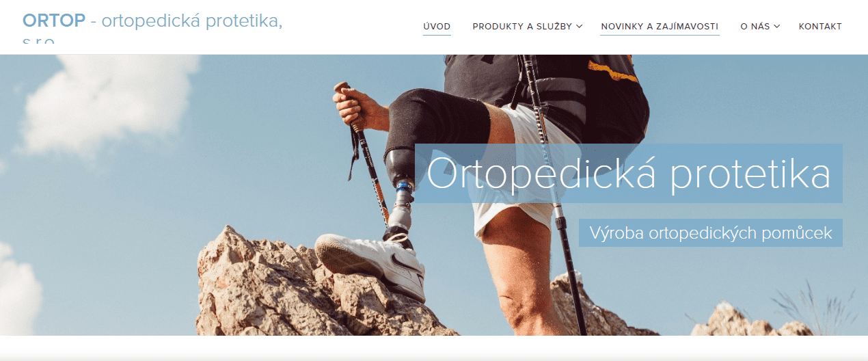Click the 'Výroba ortopedických pomůcek' subtitle banner
The width and height of the screenshot is (868, 361).
pos(711,233)
